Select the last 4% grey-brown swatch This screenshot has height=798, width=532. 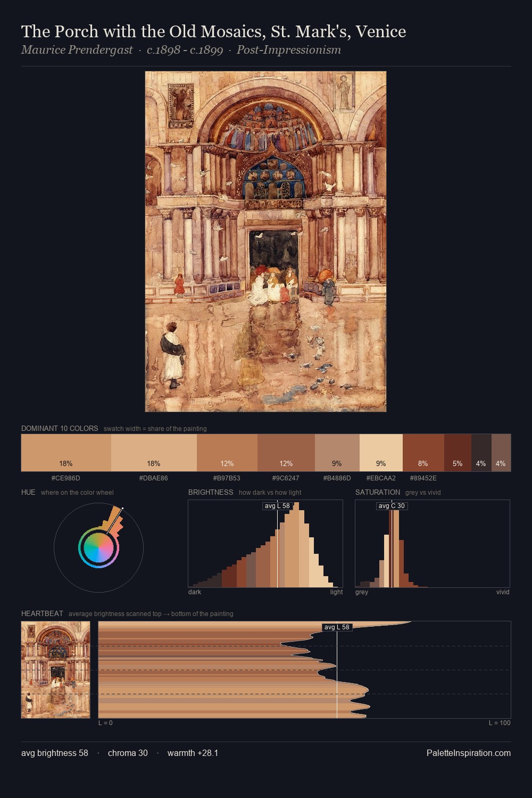501,453
